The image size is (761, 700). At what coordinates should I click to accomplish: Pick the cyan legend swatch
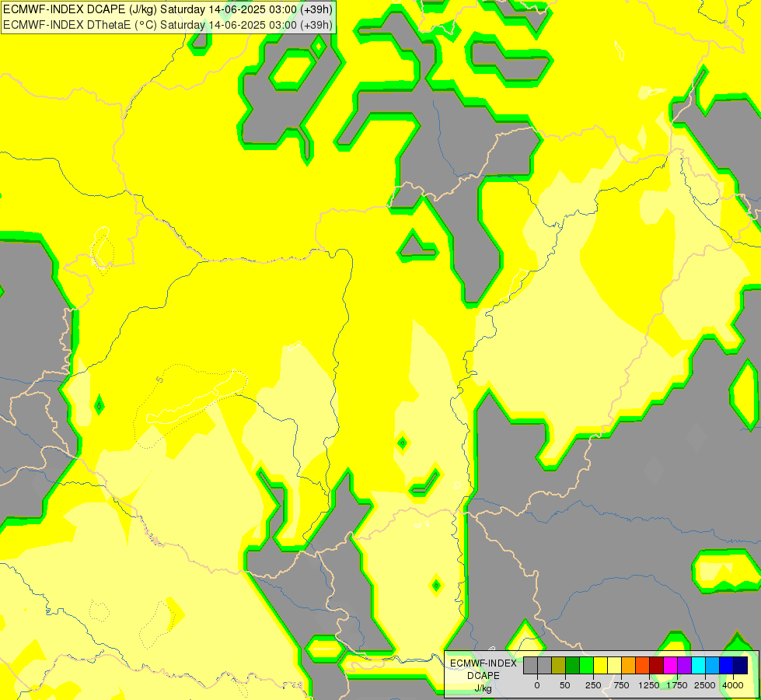click(698, 665)
